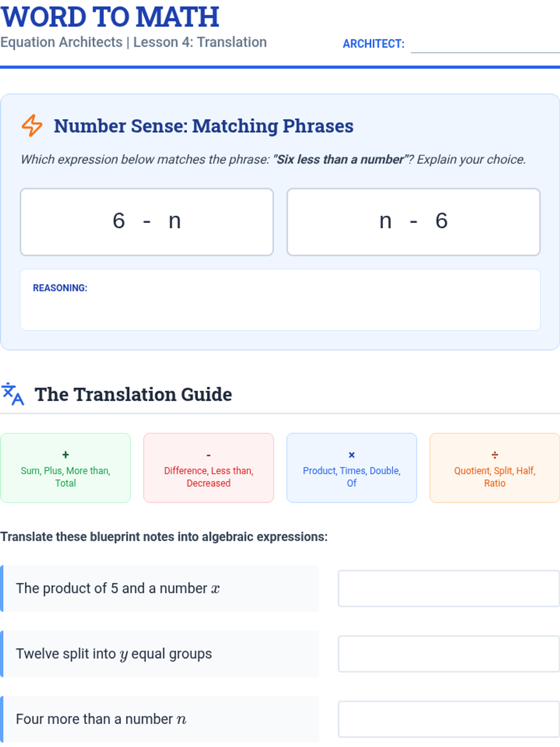Click the blue multiplication symbol

351,455
